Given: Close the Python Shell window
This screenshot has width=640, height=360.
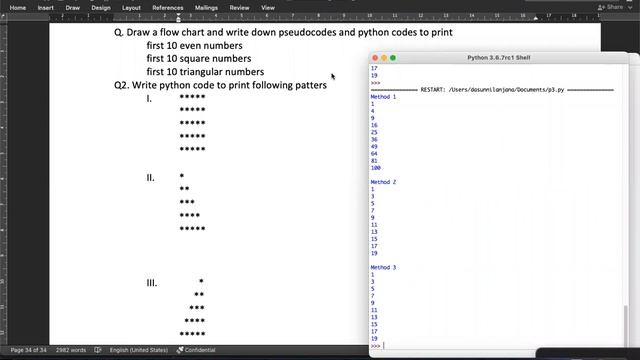Looking at the screenshot, I should pyautogui.click(x=375, y=58).
